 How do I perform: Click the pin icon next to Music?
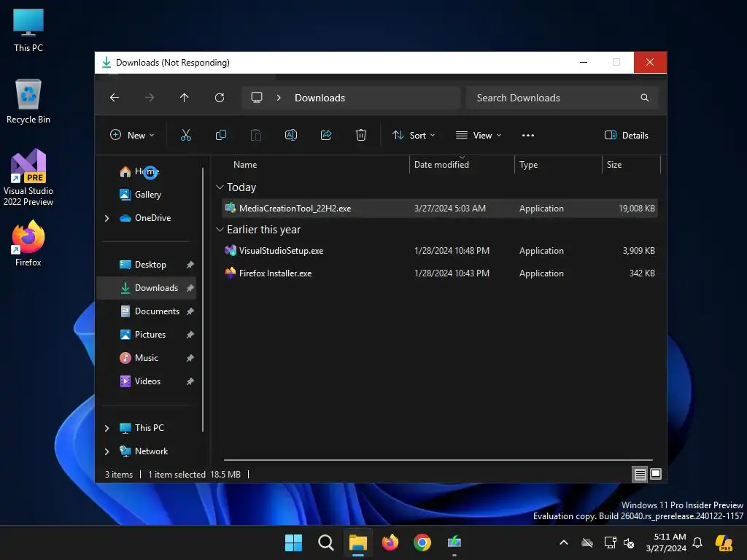[x=190, y=358]
